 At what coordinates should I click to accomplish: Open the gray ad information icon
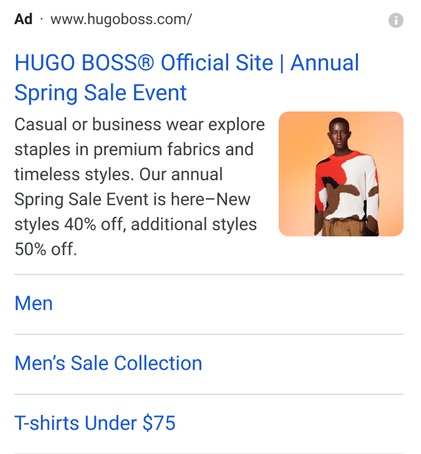(x=396, y=20)
